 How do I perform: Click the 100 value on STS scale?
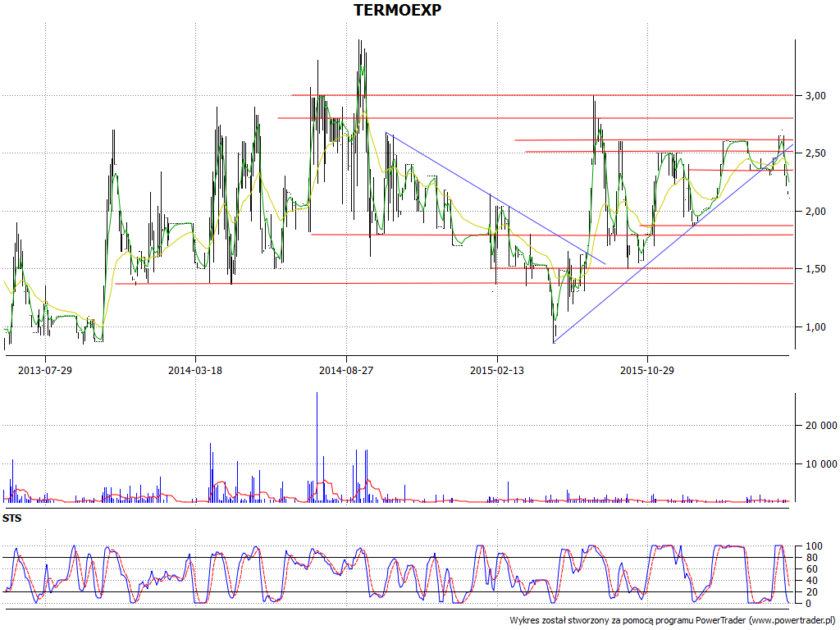(815, 546)
